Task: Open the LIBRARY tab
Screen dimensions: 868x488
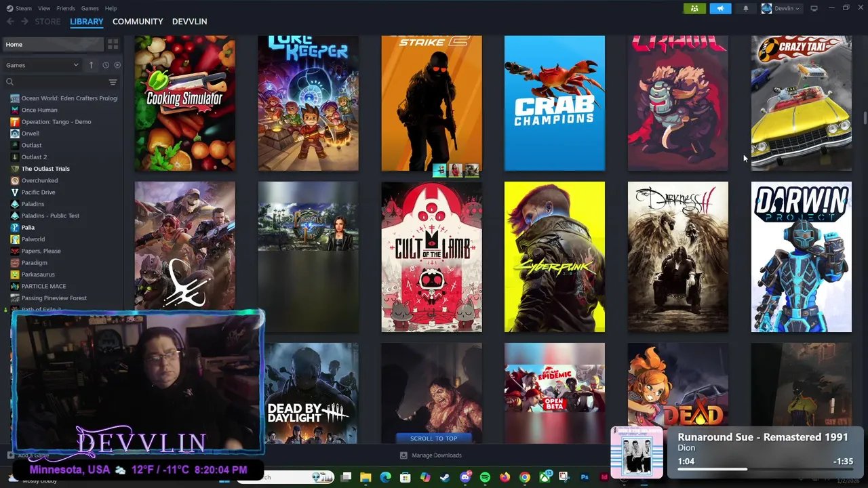Action: [x=87, y=22]
